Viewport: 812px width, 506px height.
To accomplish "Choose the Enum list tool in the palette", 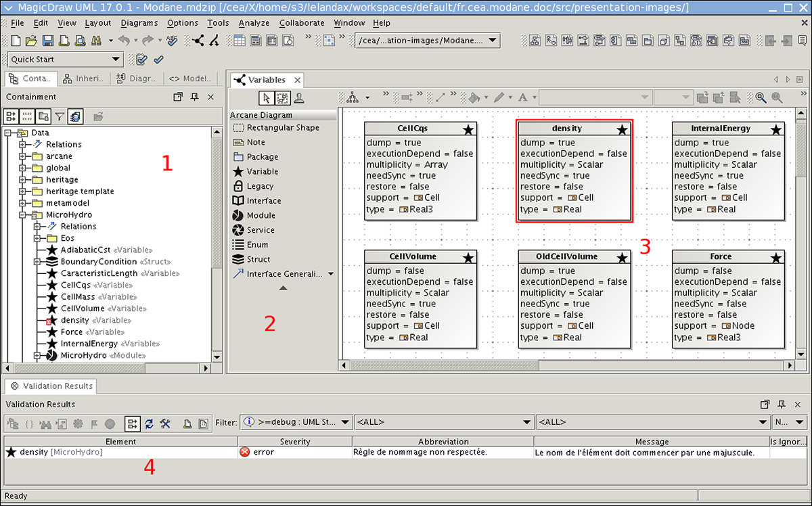I will coord(250,244).
